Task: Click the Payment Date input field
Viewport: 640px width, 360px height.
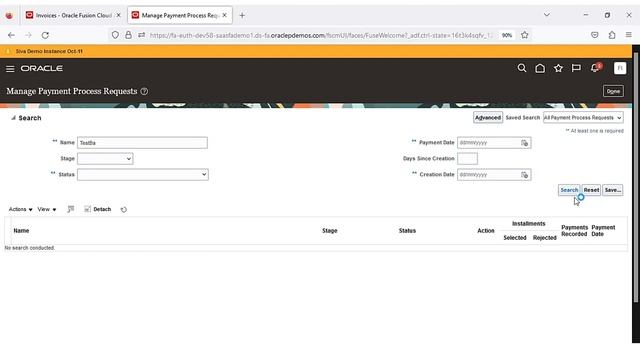Action: pyautogui.click(x=489, y=142)
